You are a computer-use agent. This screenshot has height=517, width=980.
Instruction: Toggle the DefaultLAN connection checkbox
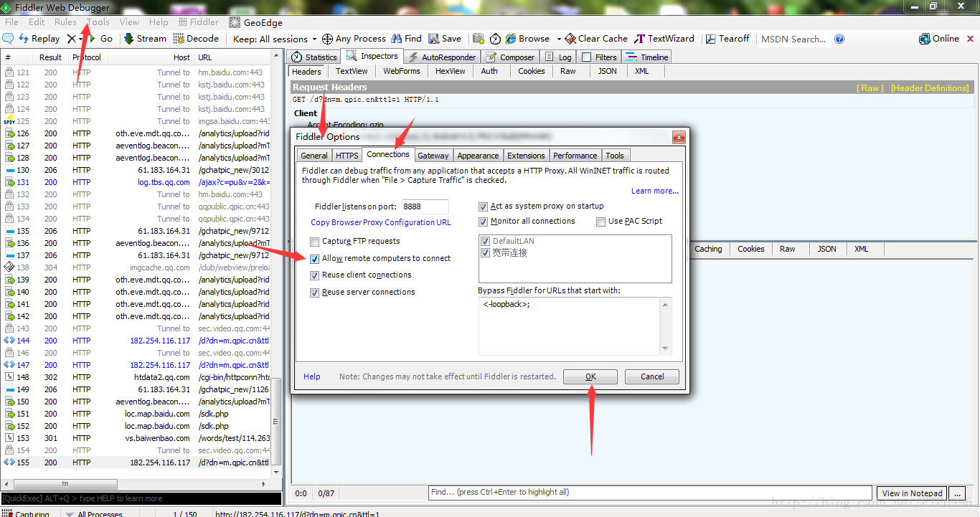486,241
